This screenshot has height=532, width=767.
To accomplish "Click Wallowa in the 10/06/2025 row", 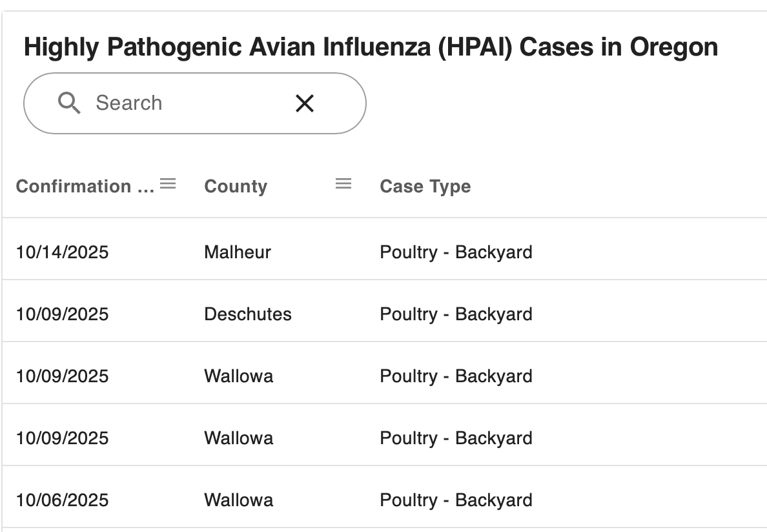I will click(x=239, y=500).
